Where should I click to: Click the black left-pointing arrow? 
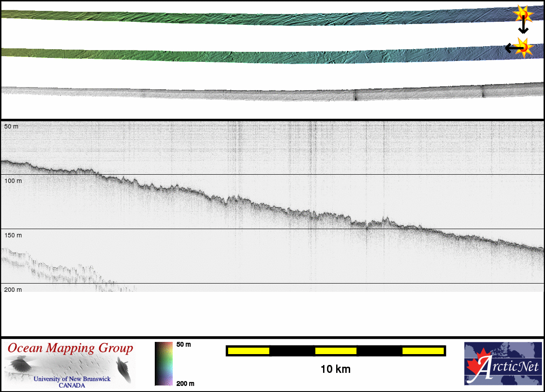(511, 48)
